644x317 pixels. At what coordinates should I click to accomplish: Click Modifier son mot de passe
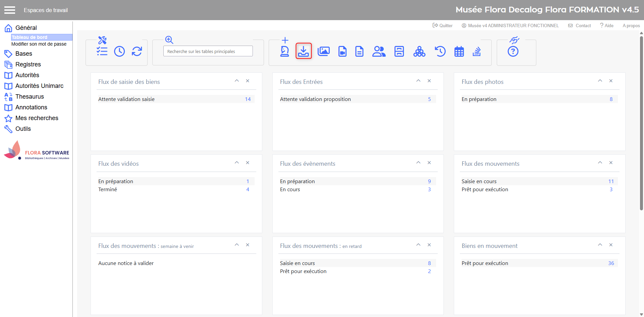[x=39, y=44]
